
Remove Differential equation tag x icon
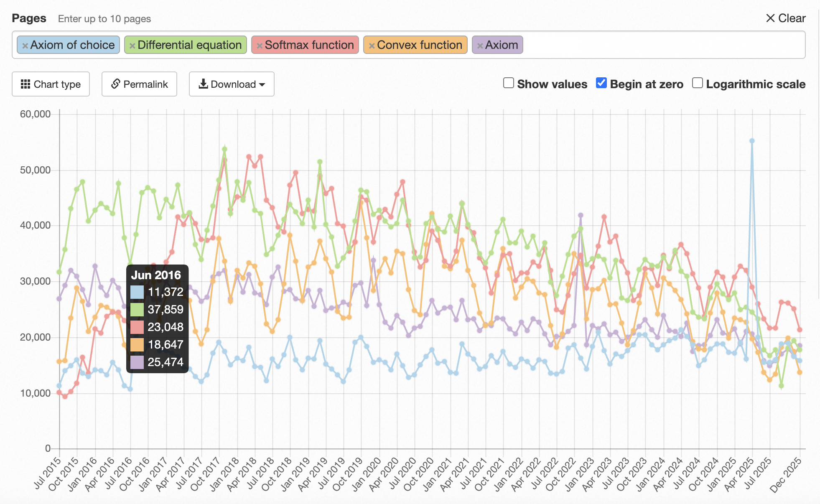tap(132, 46)
